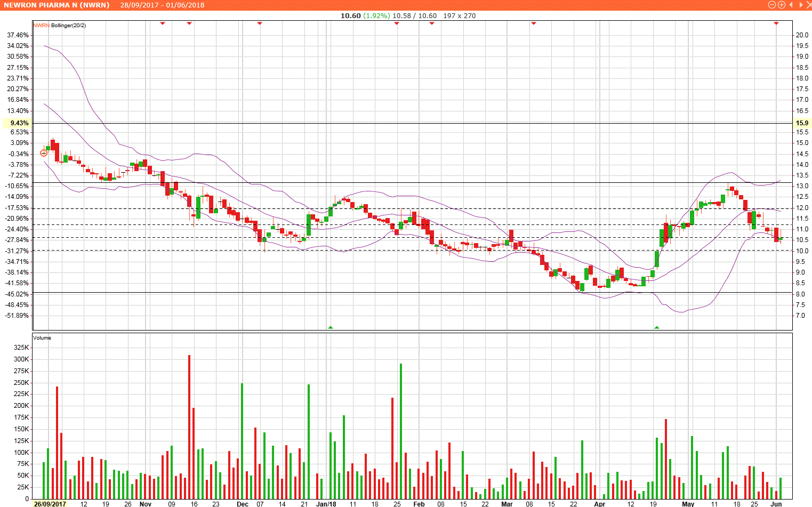Click the May label on date axis

[688, 503]
